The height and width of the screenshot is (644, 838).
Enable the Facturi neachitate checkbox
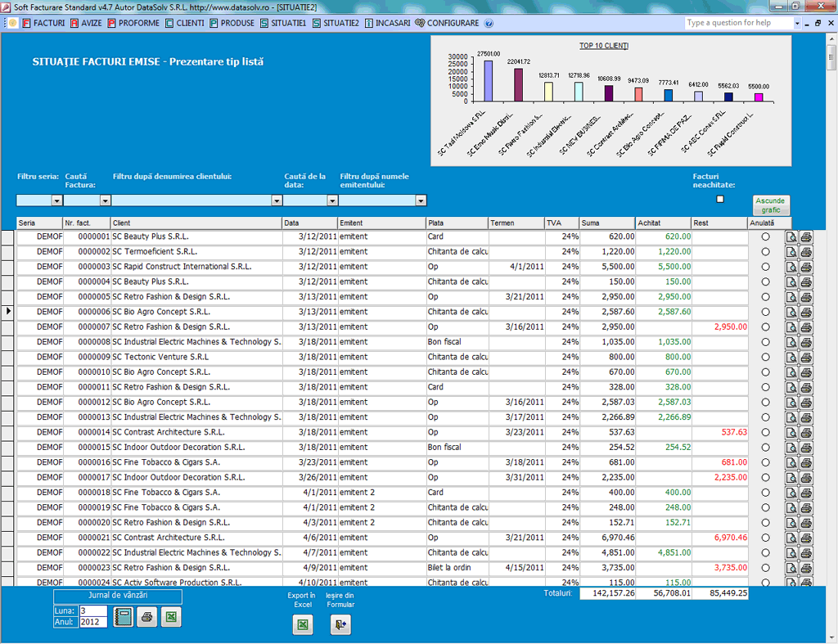[720, 200]
